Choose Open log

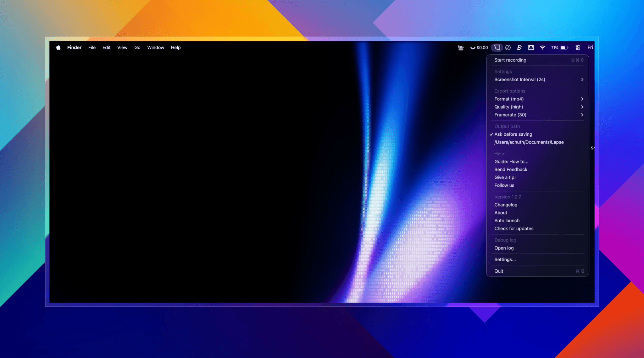point(537,248)
